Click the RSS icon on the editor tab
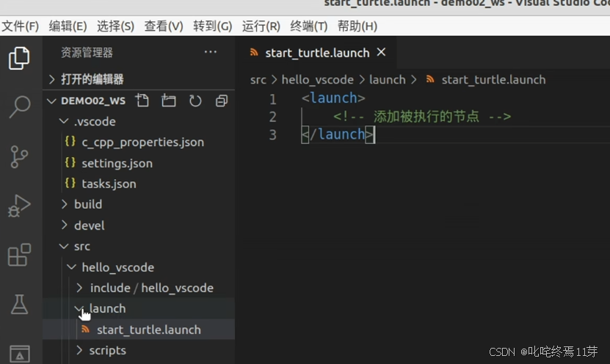This screenshot has height=364, width=610. coord(254,52)
